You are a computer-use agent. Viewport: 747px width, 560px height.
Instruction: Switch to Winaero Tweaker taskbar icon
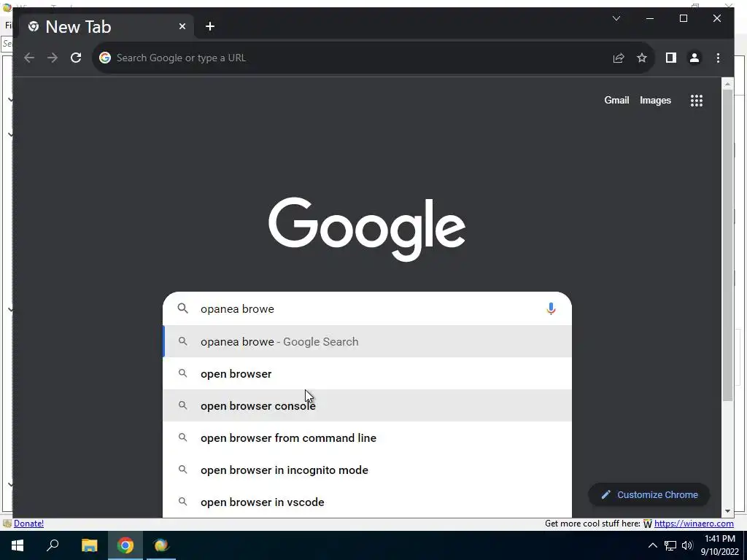161,545
